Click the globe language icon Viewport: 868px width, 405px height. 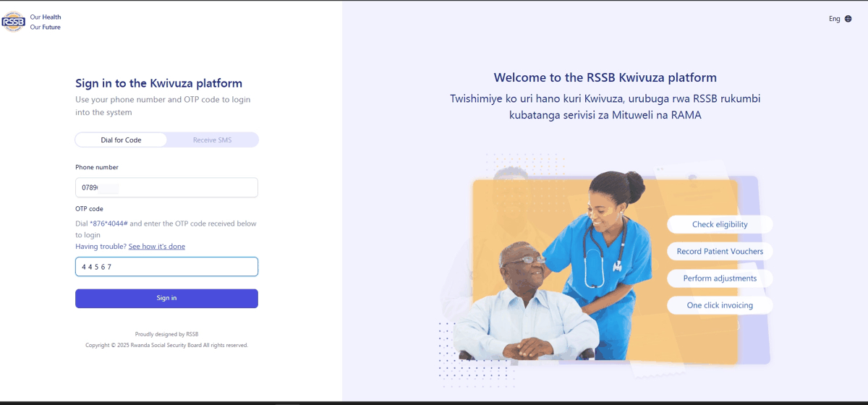[848, 19]
